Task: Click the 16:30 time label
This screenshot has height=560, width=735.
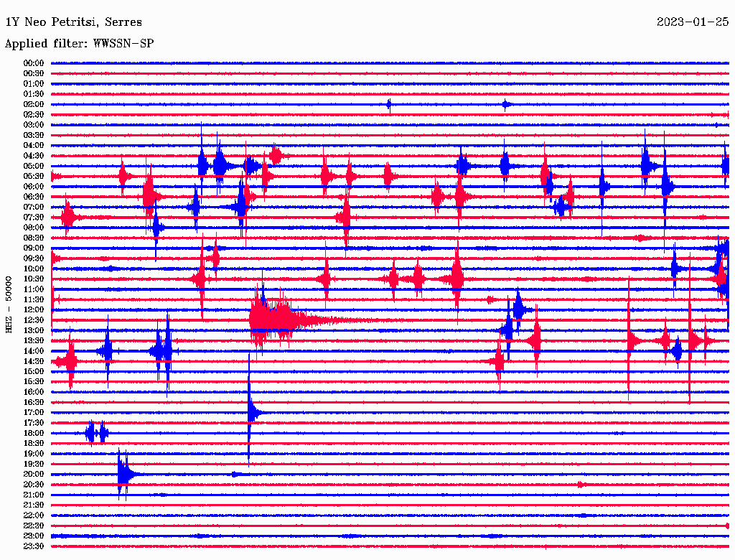Action: point(33,403)
